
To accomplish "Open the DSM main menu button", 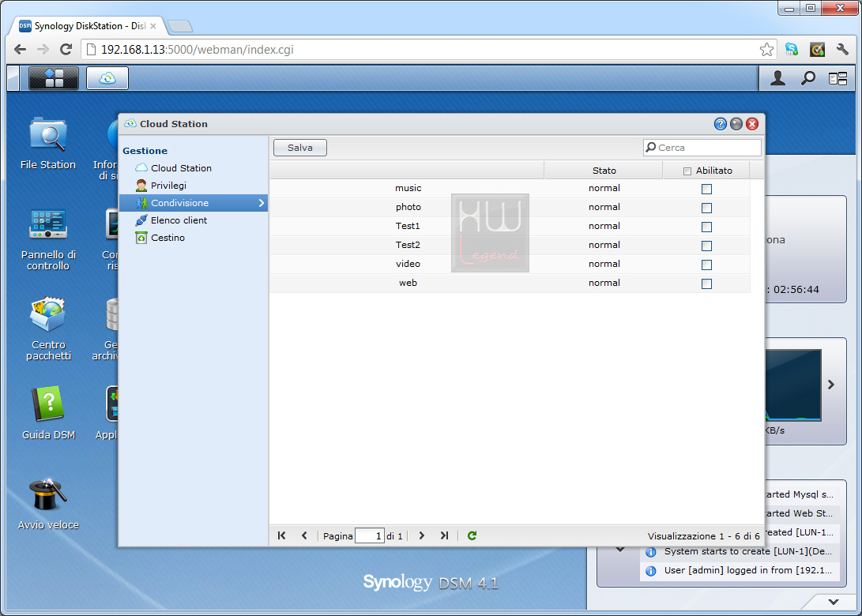I will pyautogui.click(x=53, y=78).
